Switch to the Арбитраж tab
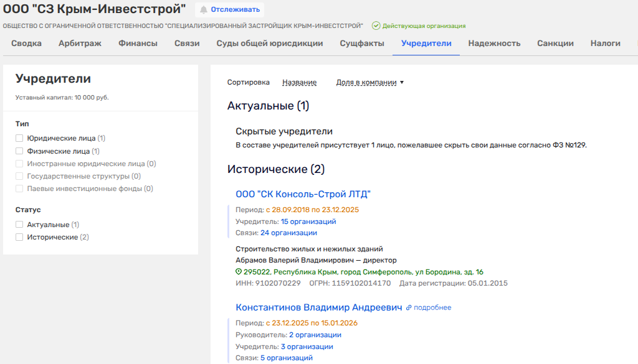Viewport: 638px width, 364px height. point(80,44)
